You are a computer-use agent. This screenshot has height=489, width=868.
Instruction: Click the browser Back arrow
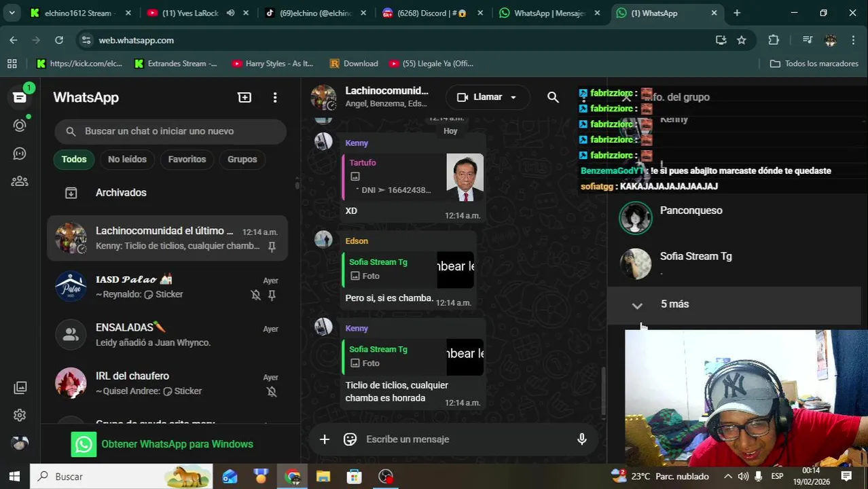coord(14,40)
